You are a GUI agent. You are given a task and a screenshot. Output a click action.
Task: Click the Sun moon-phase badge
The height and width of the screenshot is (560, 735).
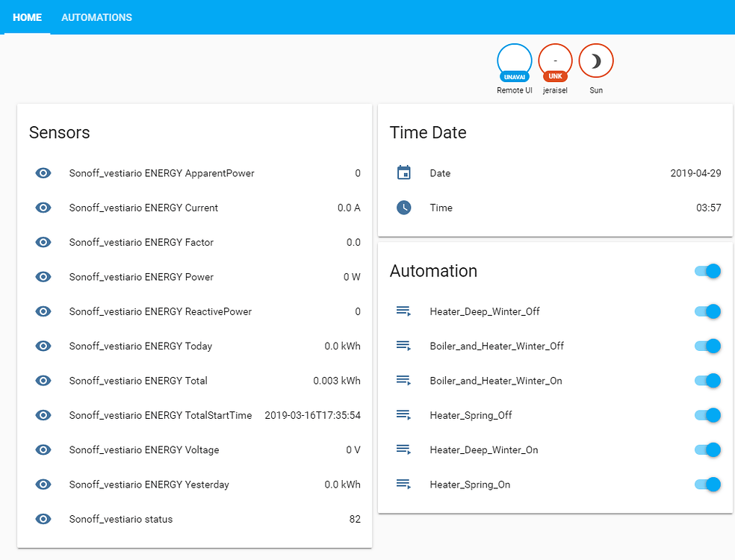click(x=595, y=60)
